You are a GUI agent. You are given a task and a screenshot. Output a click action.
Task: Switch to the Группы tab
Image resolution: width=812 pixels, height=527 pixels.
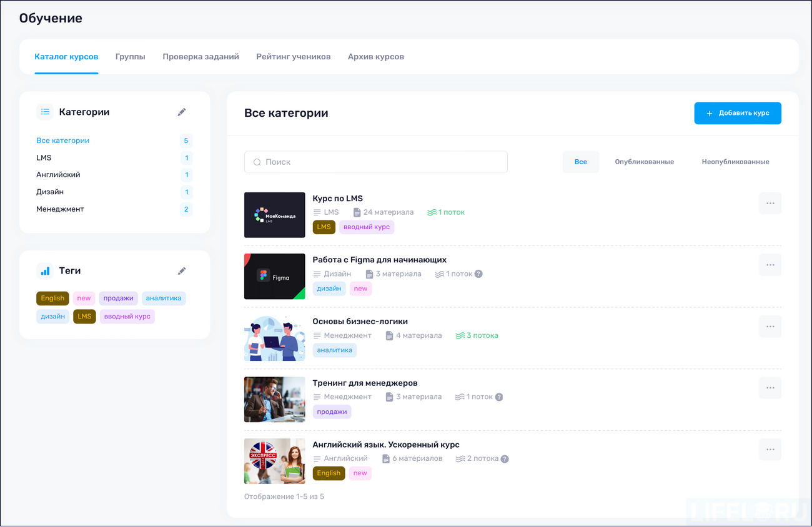[x=131, y=56]
